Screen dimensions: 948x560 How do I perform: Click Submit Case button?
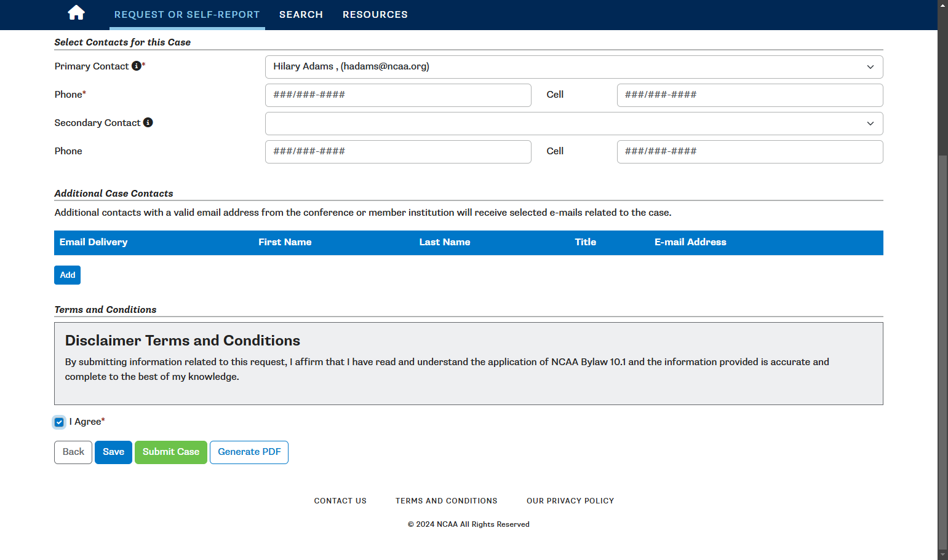(x=171, y=452)
